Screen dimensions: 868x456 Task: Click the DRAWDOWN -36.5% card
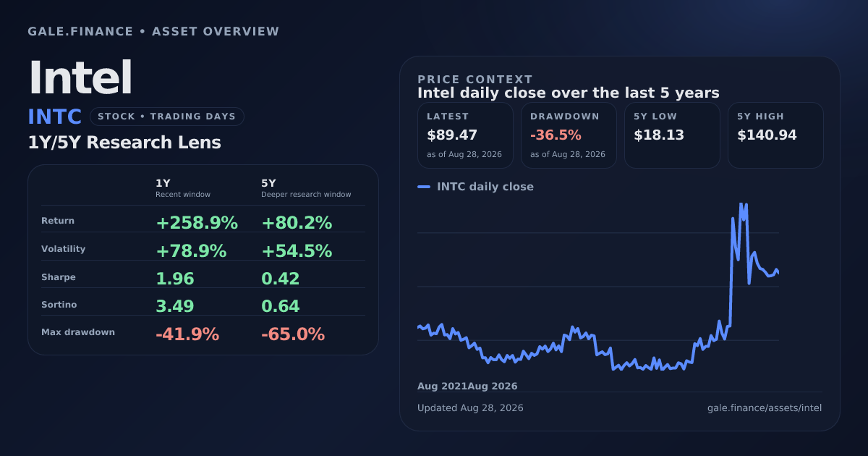[569, 135]
